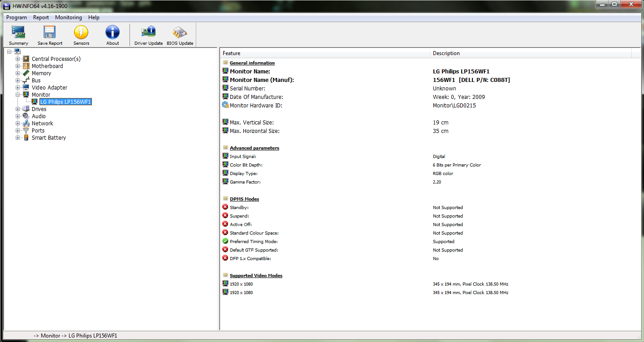The image size is (644, 342).
Task: Select the Monitor Name row
Action: click(430, 71)
